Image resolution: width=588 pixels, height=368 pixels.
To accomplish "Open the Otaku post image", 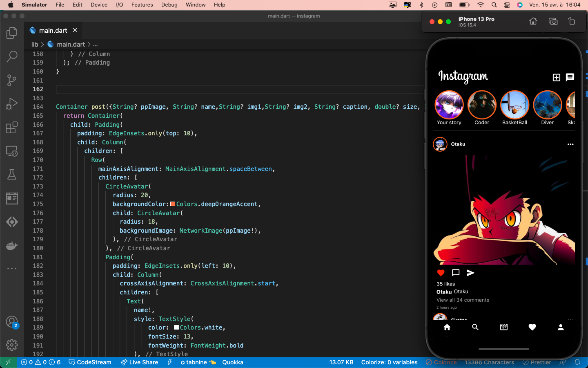I will 504,210.
